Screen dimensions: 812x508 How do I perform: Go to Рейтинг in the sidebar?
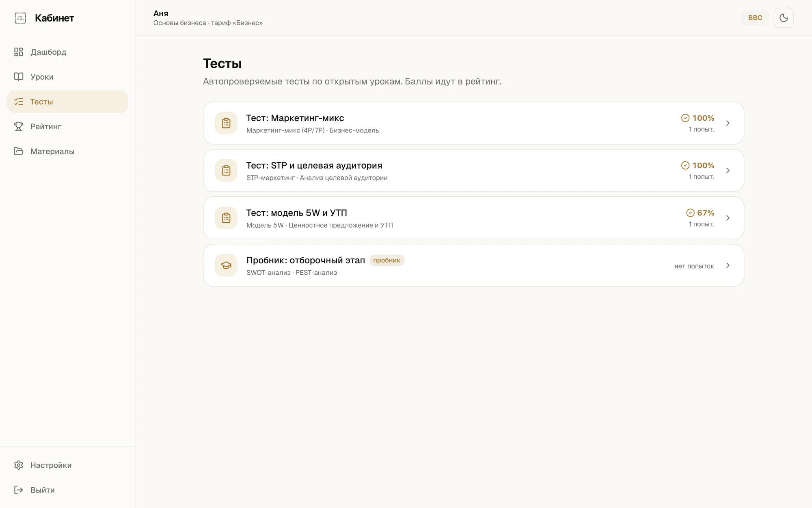(67, 126)
